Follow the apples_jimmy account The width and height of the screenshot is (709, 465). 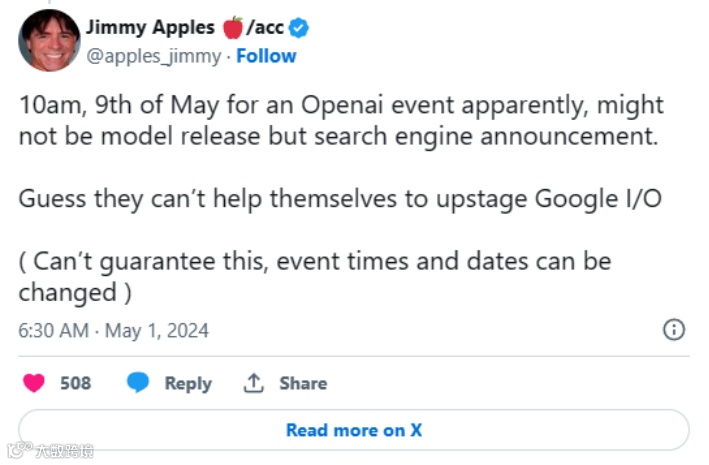266,56
